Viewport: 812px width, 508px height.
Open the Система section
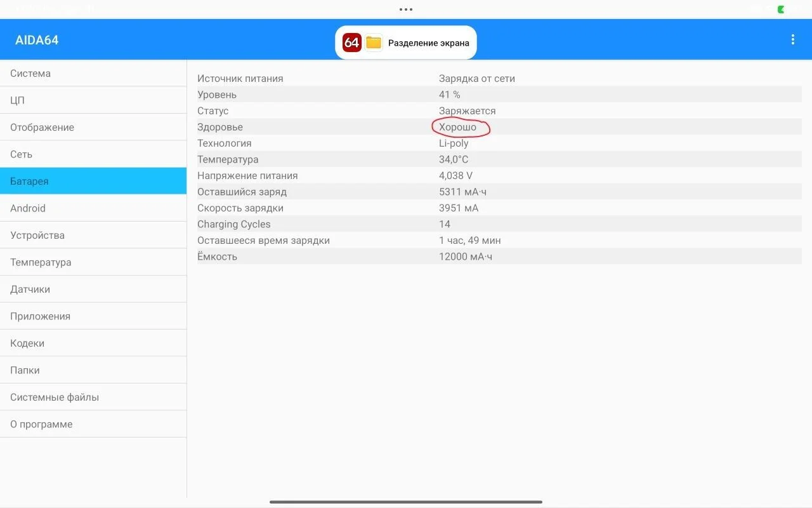(x=93, y=73)
